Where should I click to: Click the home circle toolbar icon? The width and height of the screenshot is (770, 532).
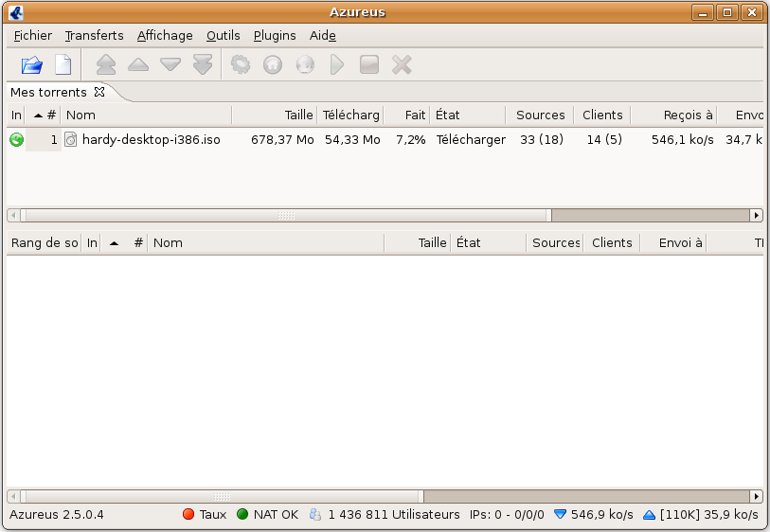click(x=273, y=64)
